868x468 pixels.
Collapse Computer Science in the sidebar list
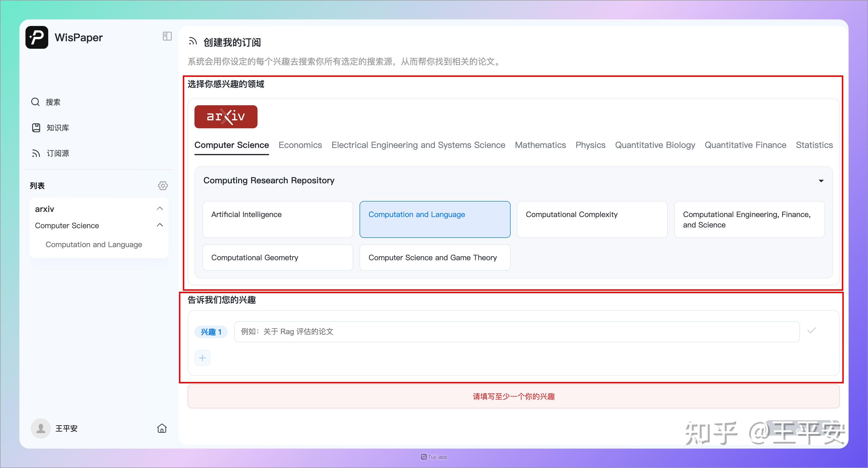pos(160,225)
